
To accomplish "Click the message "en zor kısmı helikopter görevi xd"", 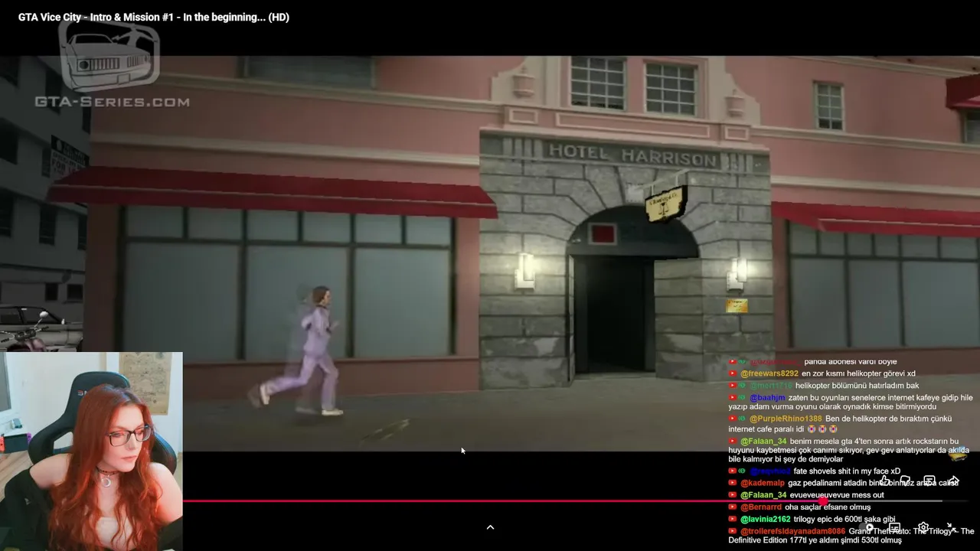I will click(x=858, y=373).
